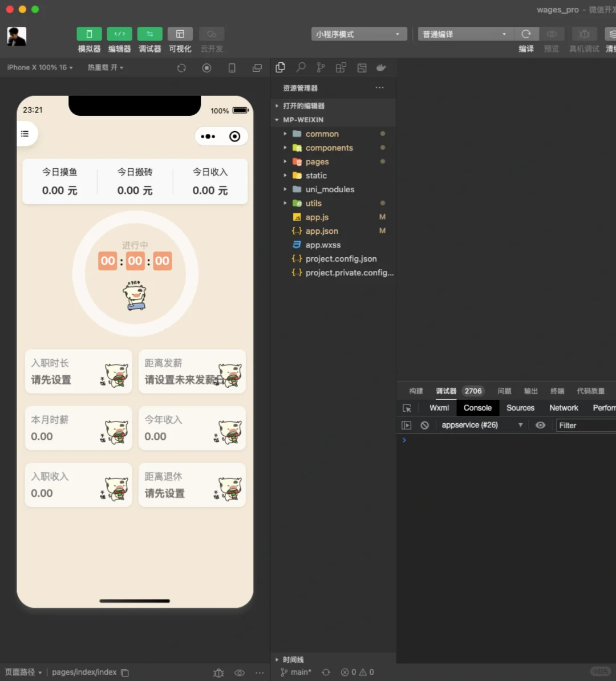Switch to the Network tab in the debugger
The image size is (616, 681).
pyautogui.click(x=564, y=408)
